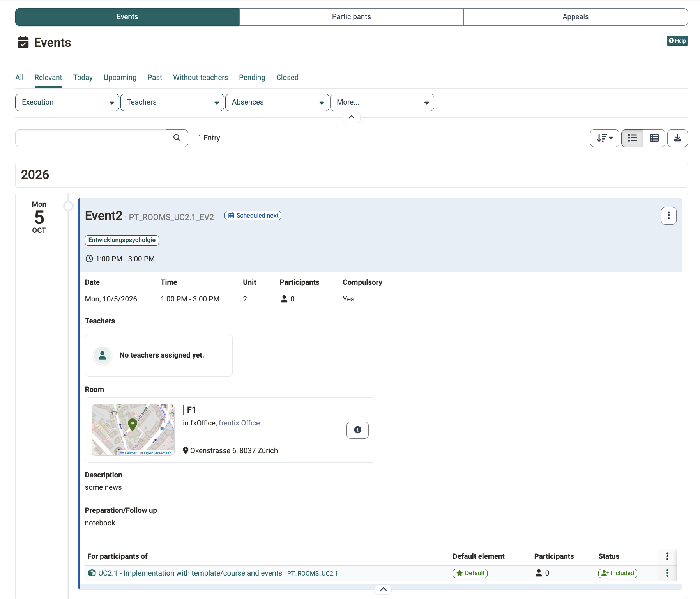The width and height of the screenshot is (700, 599).
Task: Show All events filter
Action: click(19, 78)
